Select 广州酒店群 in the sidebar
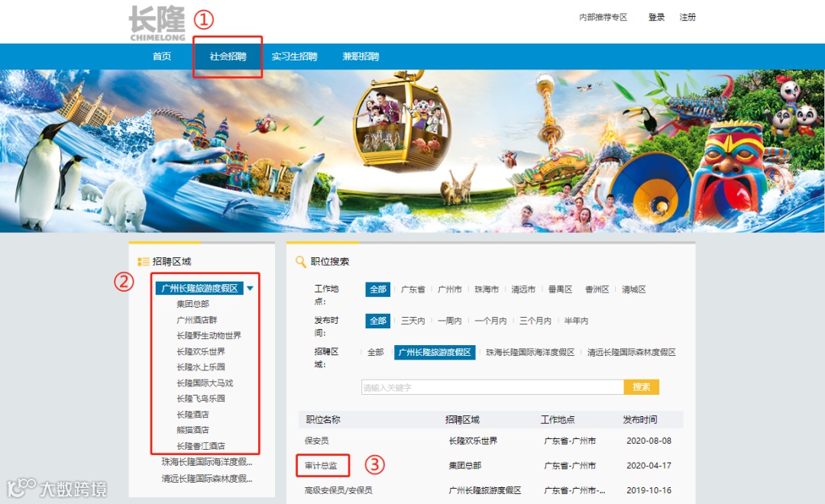This screenshot has width=825, height=504. 197,320
